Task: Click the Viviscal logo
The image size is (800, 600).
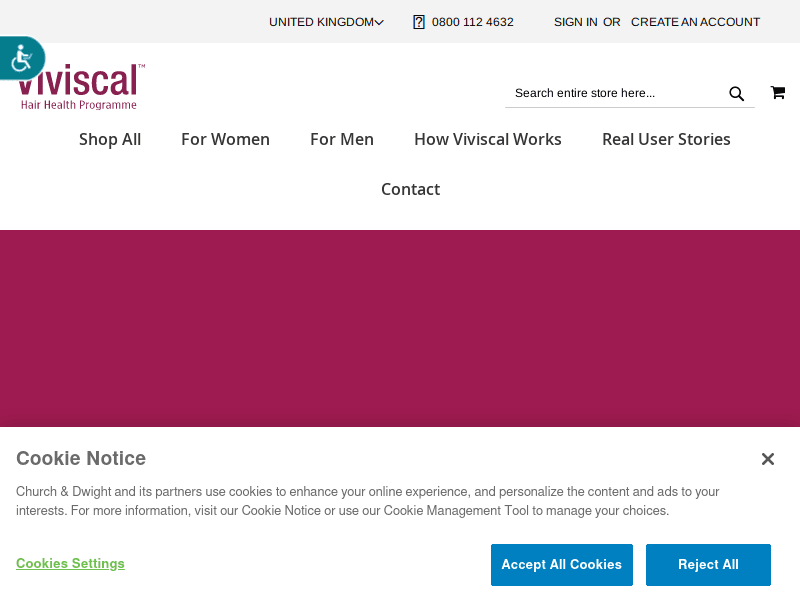Action: [81, 87]
